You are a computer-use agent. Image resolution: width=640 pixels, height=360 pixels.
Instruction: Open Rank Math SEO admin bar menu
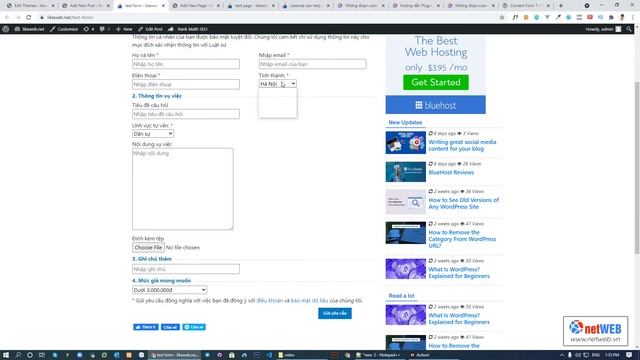pyautogui.click(x=188, y=29)
